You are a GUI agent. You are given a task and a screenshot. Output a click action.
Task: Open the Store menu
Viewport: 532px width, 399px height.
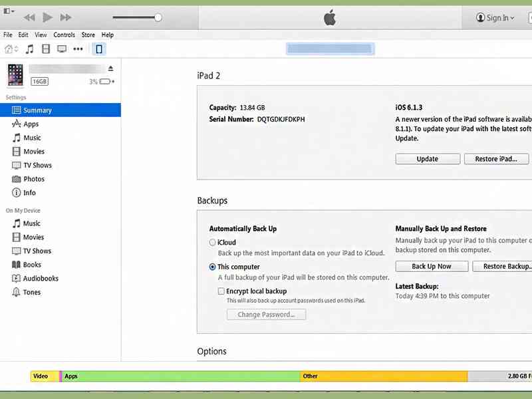point(88,35)
